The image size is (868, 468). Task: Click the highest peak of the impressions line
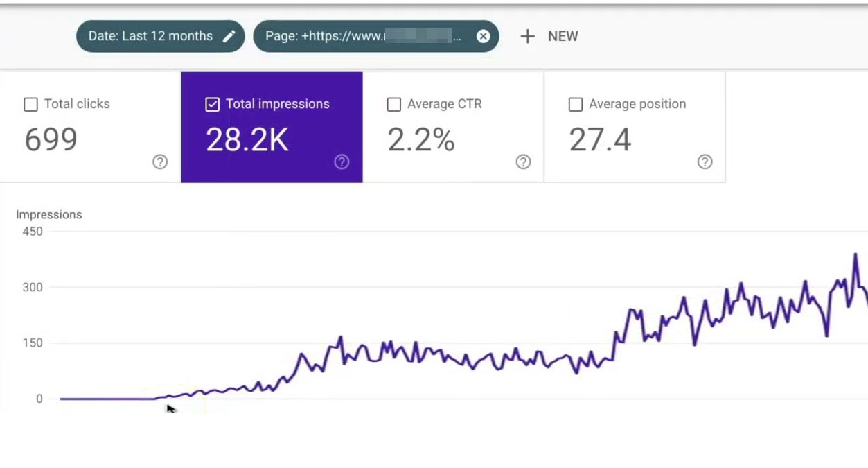pyautogui.click(x=856, y=254)
